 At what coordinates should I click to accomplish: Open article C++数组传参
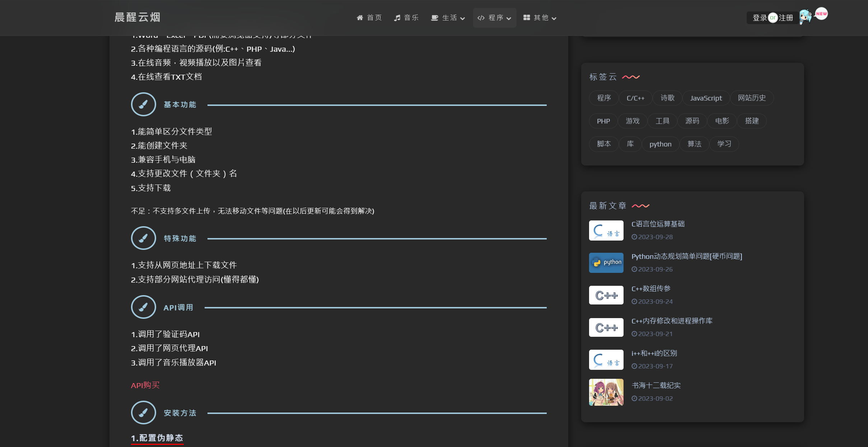pyautogui.click(x=651, y=289)
